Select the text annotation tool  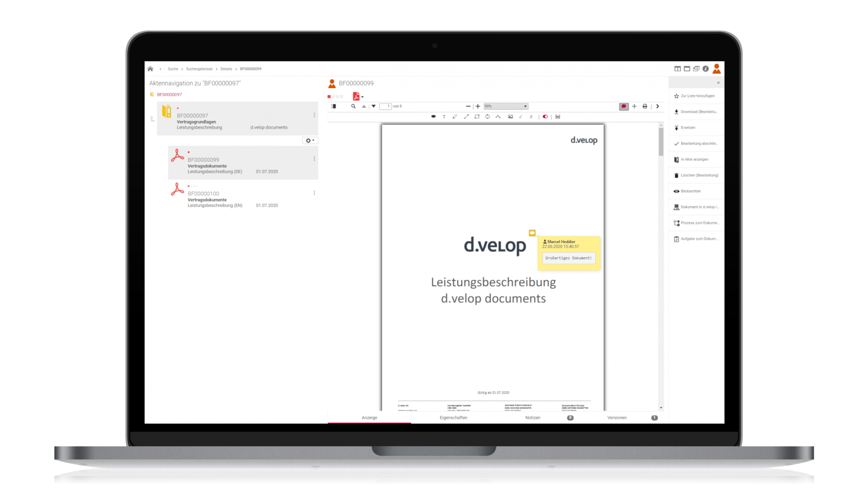(x=444, y=117)
